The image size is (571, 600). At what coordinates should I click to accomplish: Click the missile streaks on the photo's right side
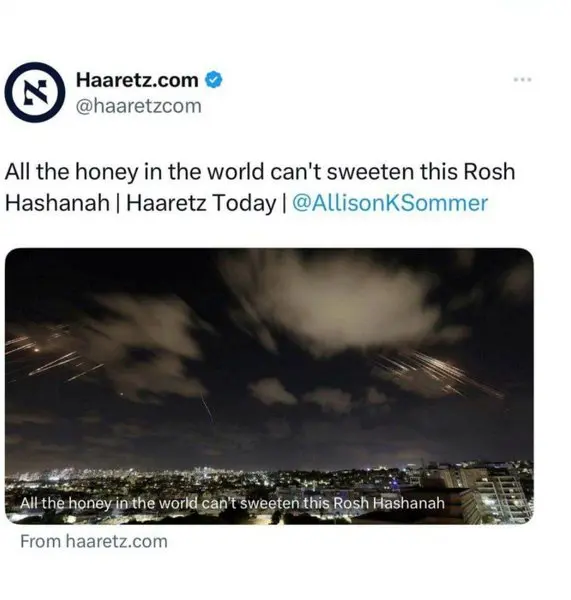pos(440,373)
